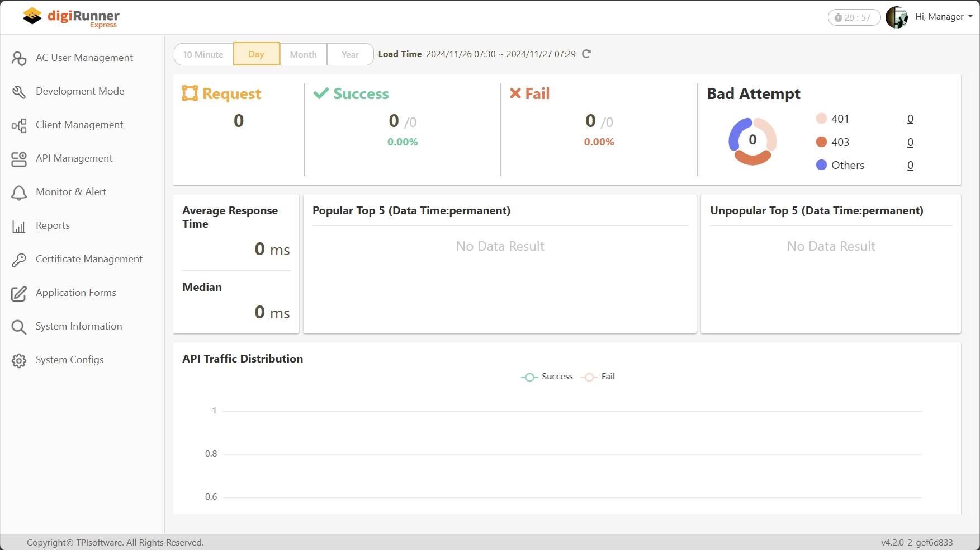Expand the Application Forms menu
This screenshot has width=980, height=550.
coord(76,293)
